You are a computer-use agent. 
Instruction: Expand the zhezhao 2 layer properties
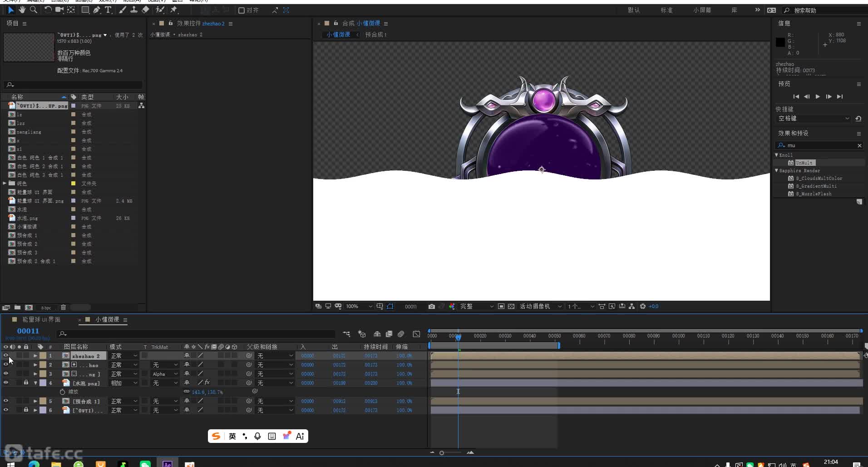point(35,356)
